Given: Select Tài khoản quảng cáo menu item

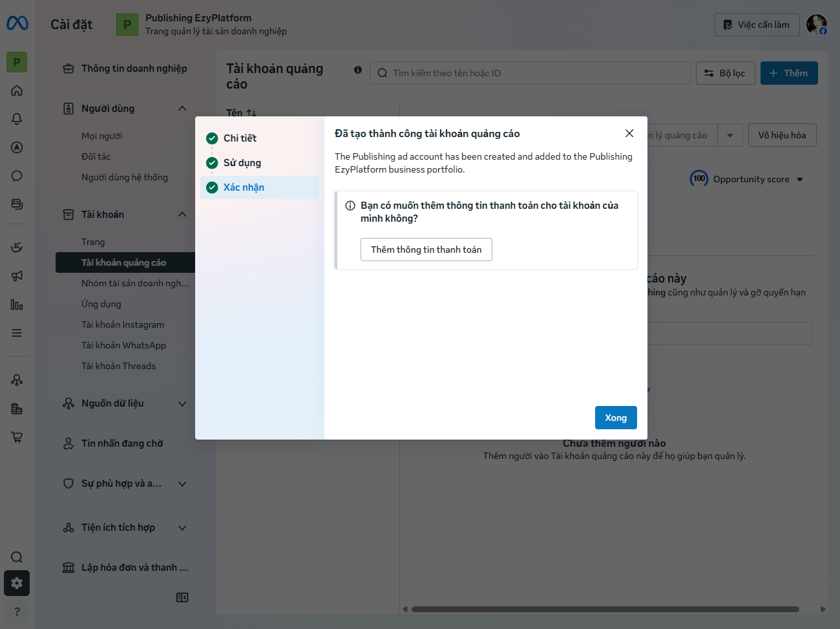Looking at the screenshot, I should pyautogui.click(x=125, y=262).
